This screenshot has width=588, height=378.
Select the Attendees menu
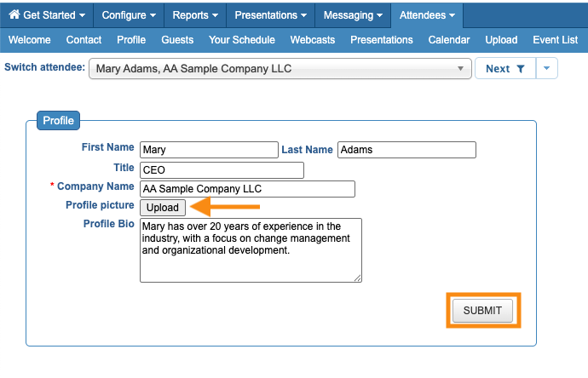coord(427,15)
